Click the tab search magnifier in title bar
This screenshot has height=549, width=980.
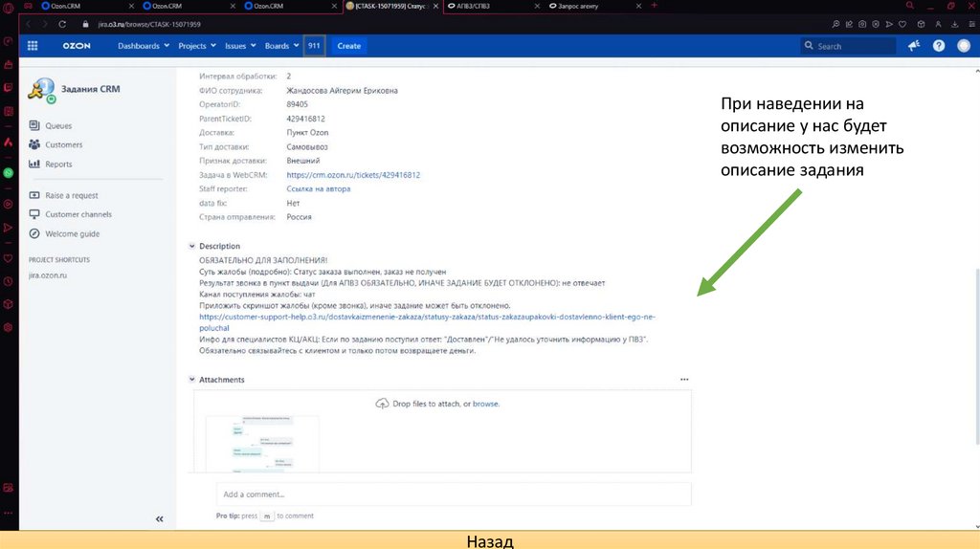tap(909, 6)
